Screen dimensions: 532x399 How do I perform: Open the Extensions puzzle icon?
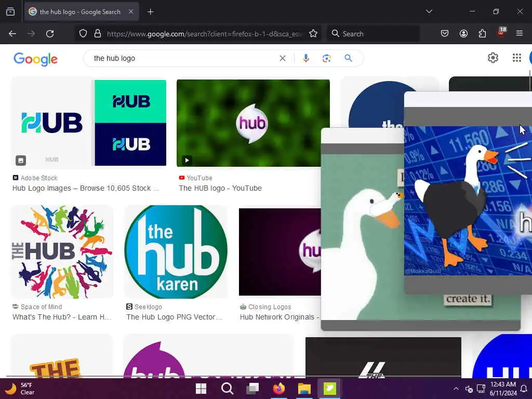pyautogui.click(x=482, y=34)
